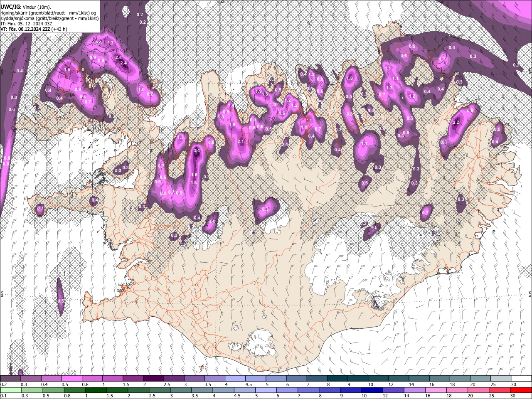Viewport: 532px width, 399px height.
Task: Pick the medium blue 8 rain-scale swatch
Action: click(329, 390)
